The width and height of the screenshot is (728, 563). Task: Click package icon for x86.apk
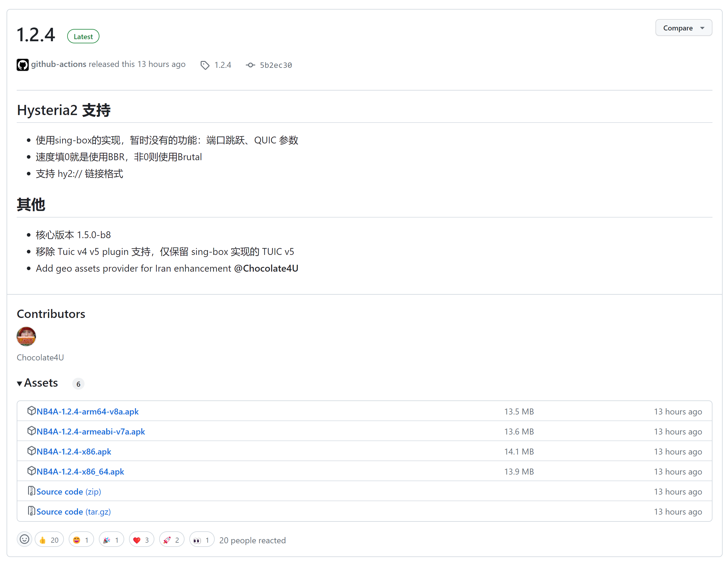pyautogui.click(x=31, y=451)
